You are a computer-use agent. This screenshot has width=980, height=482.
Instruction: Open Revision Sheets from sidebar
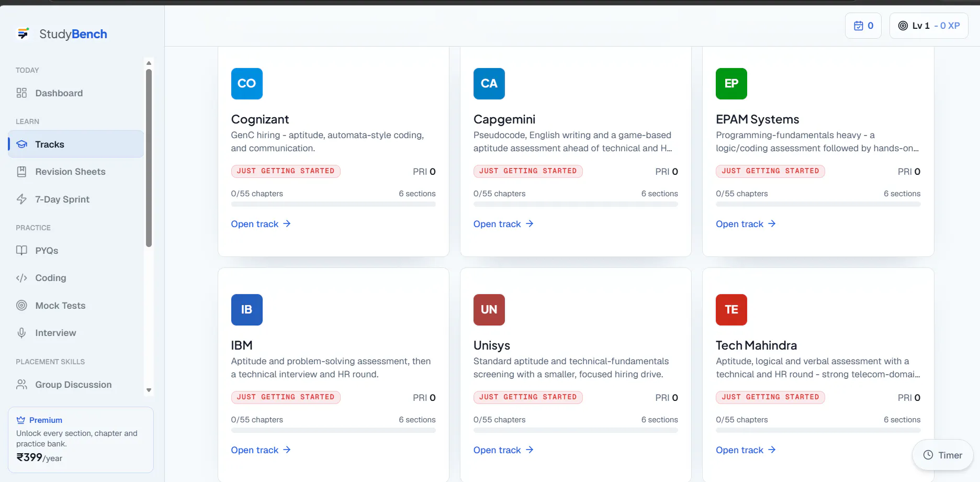click(76, 172)
